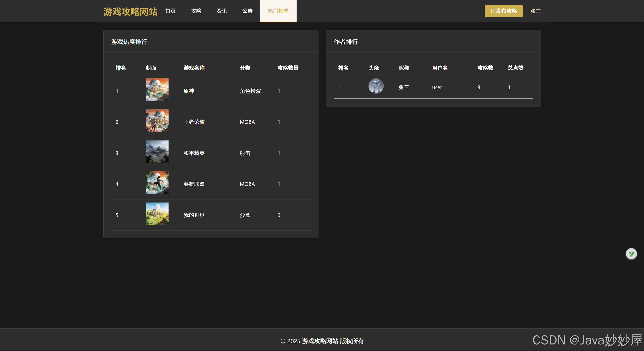The width and height of the screenshot is (644, 351).
Task: Open the 张三 user menu in header
Action: point(535,11)
